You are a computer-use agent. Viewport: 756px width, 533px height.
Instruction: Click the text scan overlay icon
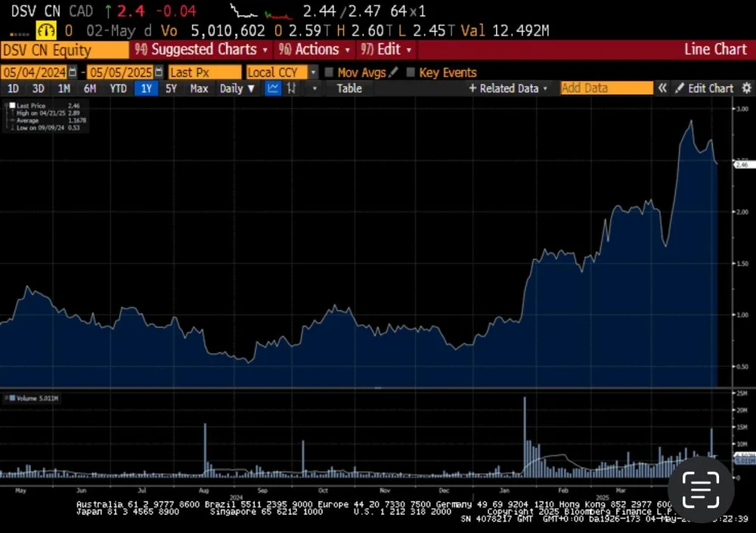tap(701, 490)
